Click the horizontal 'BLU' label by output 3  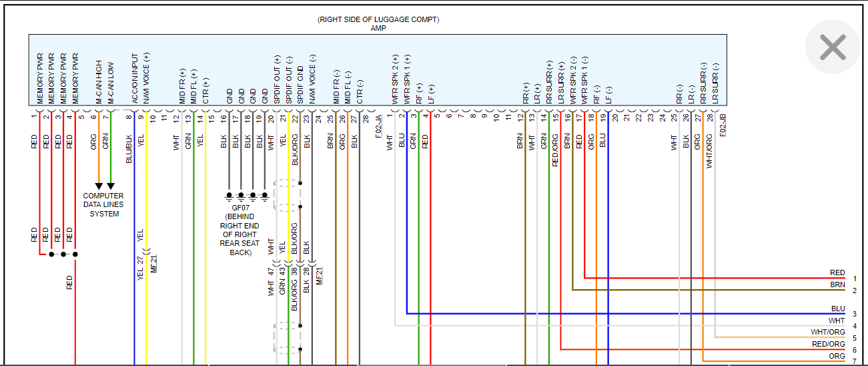(838, 309)
